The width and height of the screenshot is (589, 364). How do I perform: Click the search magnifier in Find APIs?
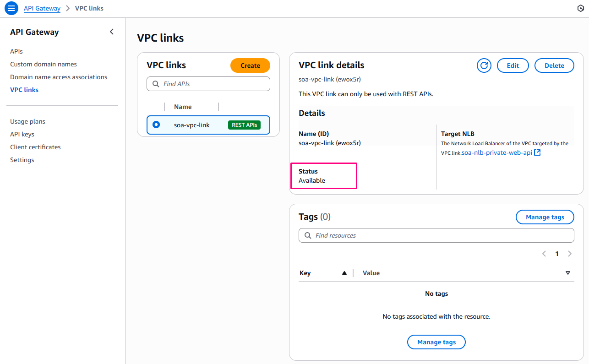point(155,84)
